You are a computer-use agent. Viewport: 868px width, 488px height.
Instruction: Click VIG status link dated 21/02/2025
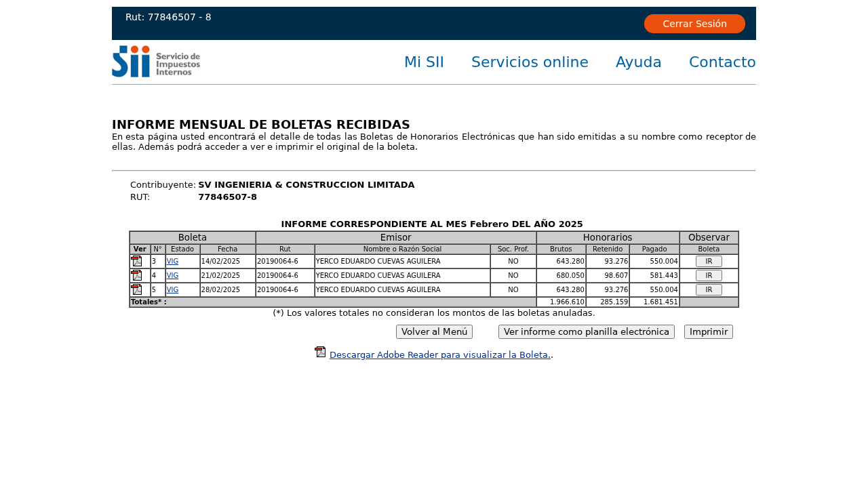pos(172,276)
